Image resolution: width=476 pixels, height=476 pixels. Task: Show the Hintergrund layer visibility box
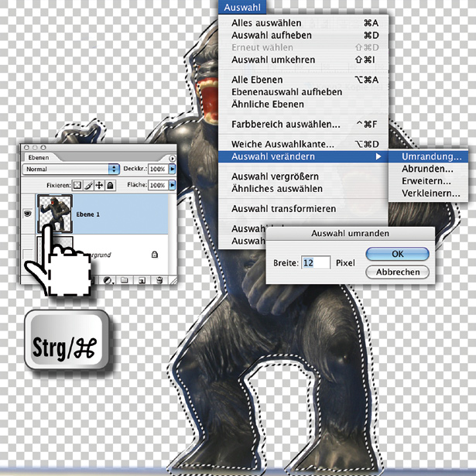(28, 254)
